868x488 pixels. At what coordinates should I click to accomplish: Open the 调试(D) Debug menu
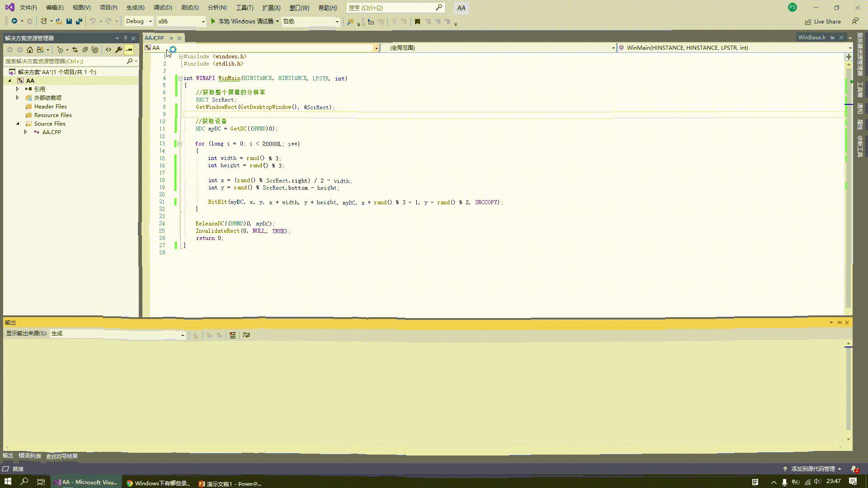(162, 8)
